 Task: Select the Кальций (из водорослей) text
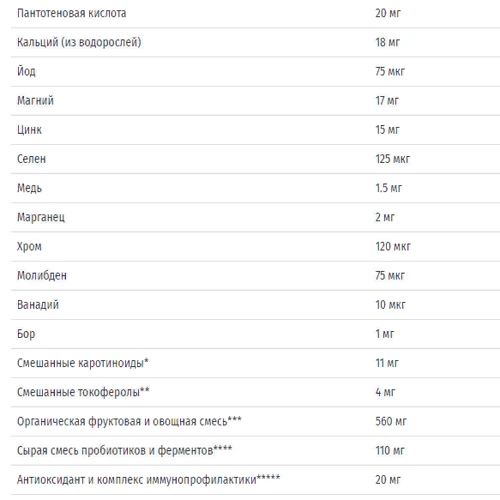coord(79,42)
